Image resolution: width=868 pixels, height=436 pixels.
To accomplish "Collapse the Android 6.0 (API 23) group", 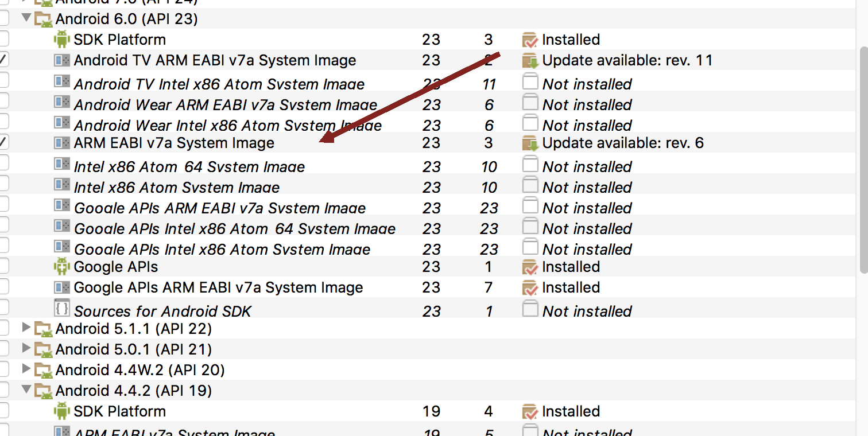I will 26,18.
